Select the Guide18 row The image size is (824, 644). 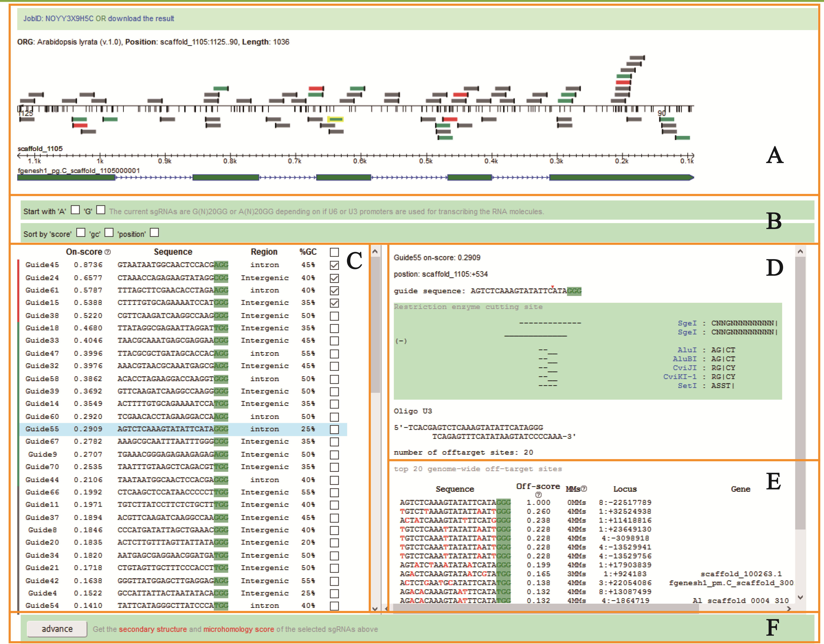[x=183, y=328]
